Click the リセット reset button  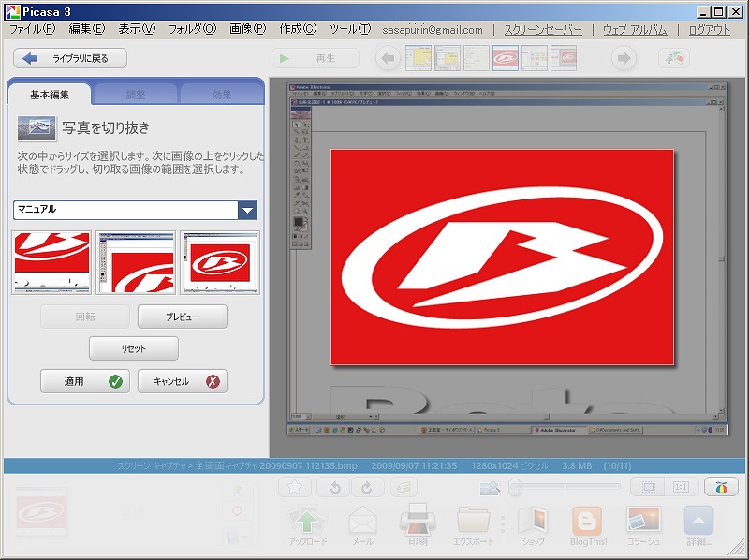(134, 348)
